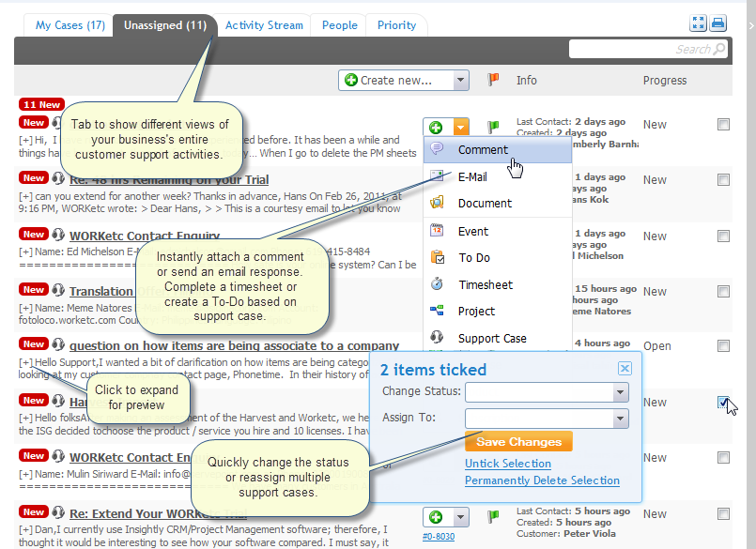Screen dimensions: 756x549
Task: Click the fullscreen expand icon
Action: (x=698, y=23)
